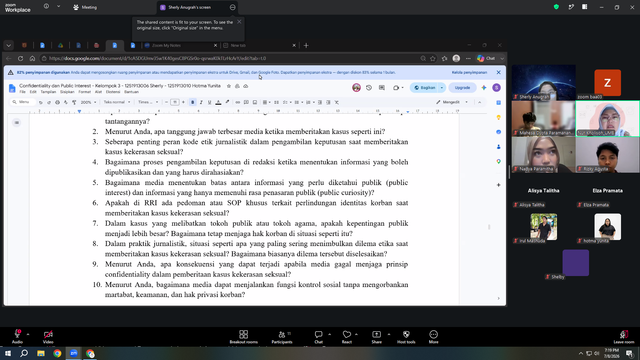Expand the React options arrow

(x=356, y=334)
